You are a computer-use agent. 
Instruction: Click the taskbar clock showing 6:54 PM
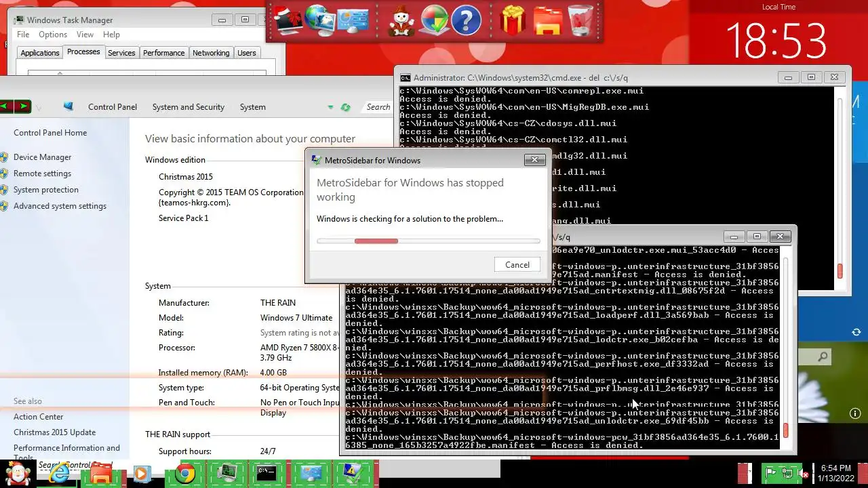(x=836, y=473)
